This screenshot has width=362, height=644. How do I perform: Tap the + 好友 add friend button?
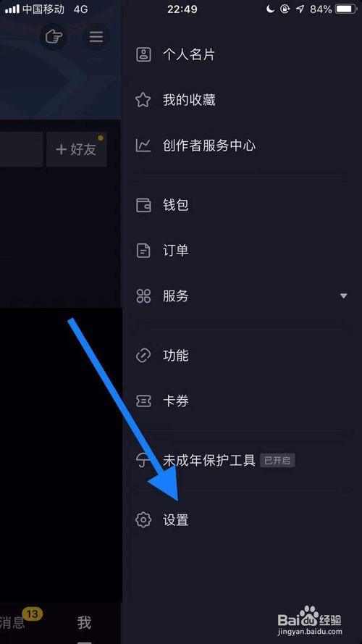pyautogui.click(x=76, y=149)
